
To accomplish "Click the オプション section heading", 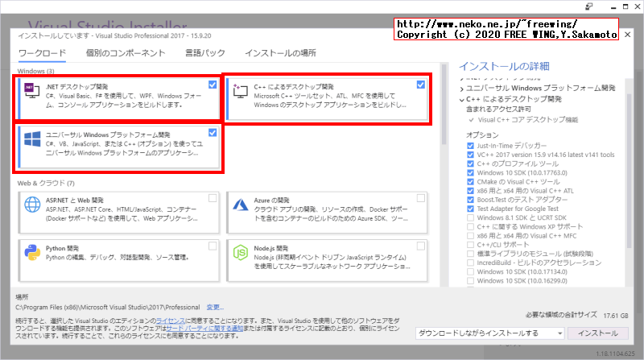I will coord(482,134).
